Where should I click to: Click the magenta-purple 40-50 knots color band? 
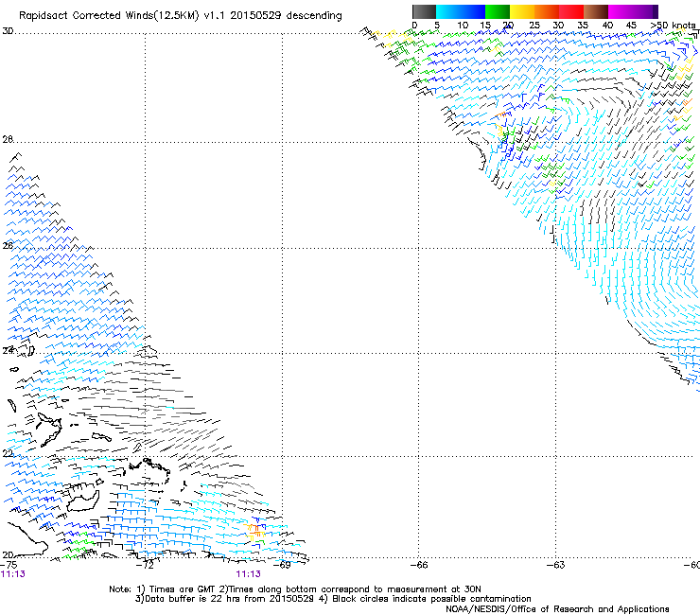pos(633,11)
